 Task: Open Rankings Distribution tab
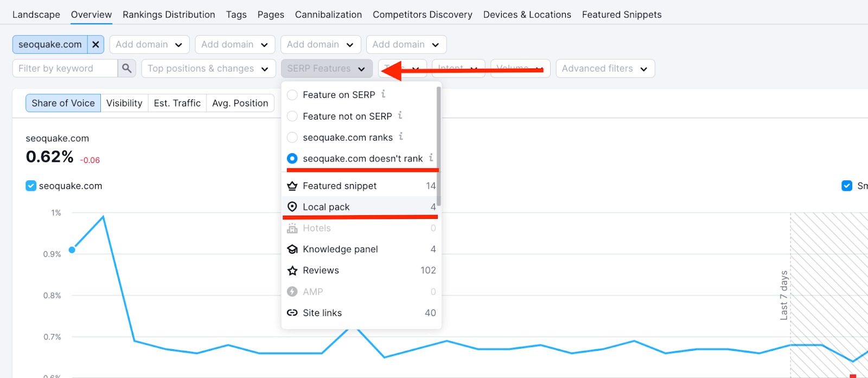coord(169,15)
